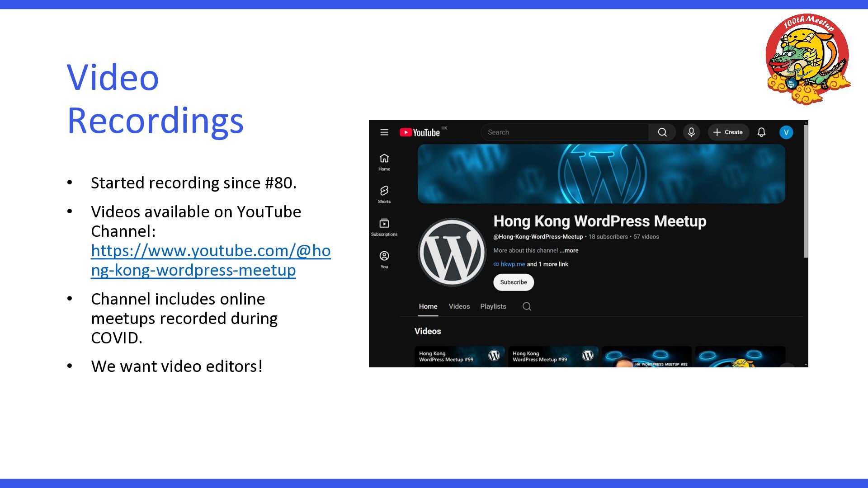Image resolution: width=868 pixels, height=488 pixels.
Task: Click the channel title Hong Kong WordPress Meetup
Action: coord(600,221)
